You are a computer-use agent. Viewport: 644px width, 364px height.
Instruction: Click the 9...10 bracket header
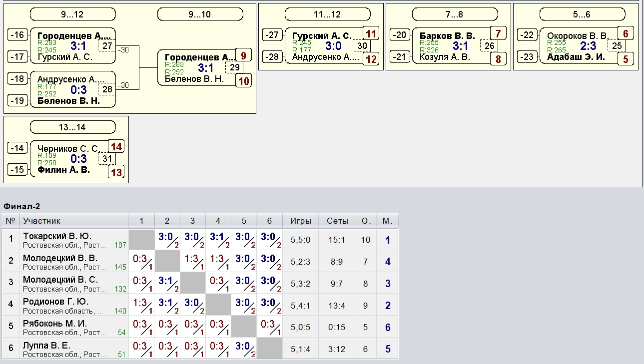200,14
